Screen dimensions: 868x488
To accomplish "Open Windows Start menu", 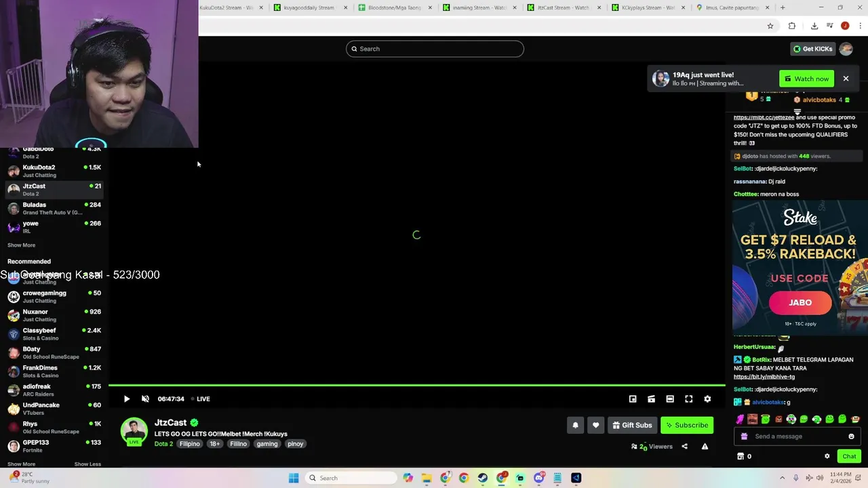I will click(x=294, y=478).
